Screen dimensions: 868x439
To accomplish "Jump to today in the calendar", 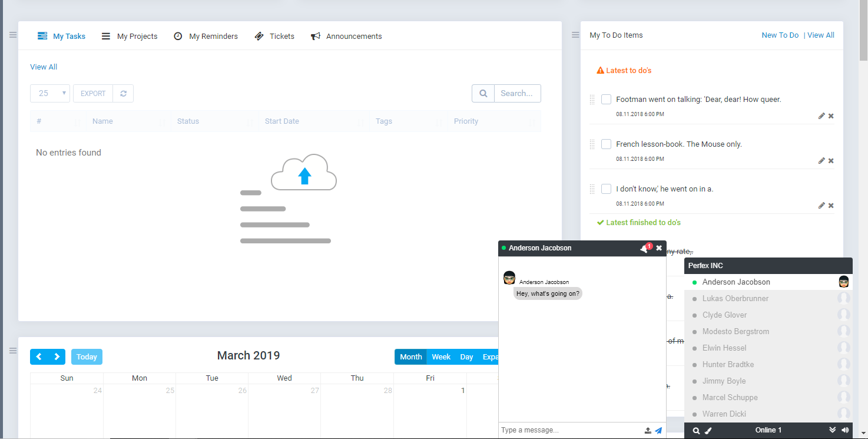I will (x=86, y=357).
